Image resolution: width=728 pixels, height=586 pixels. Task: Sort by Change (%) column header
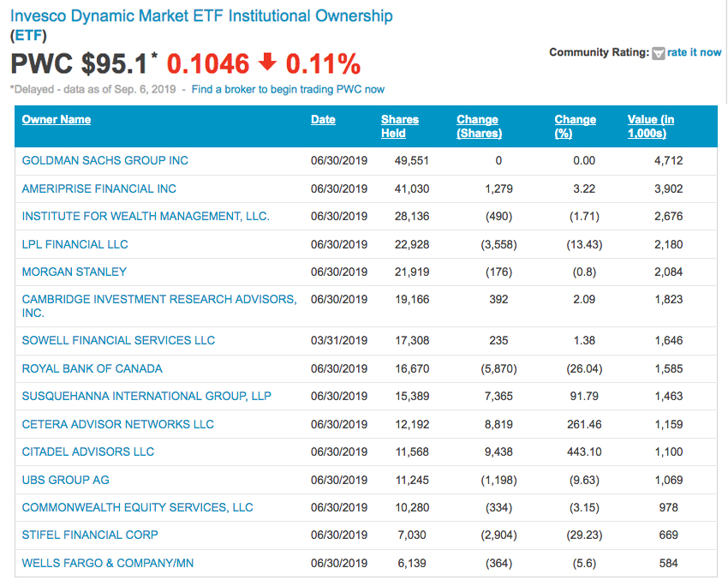576,126
